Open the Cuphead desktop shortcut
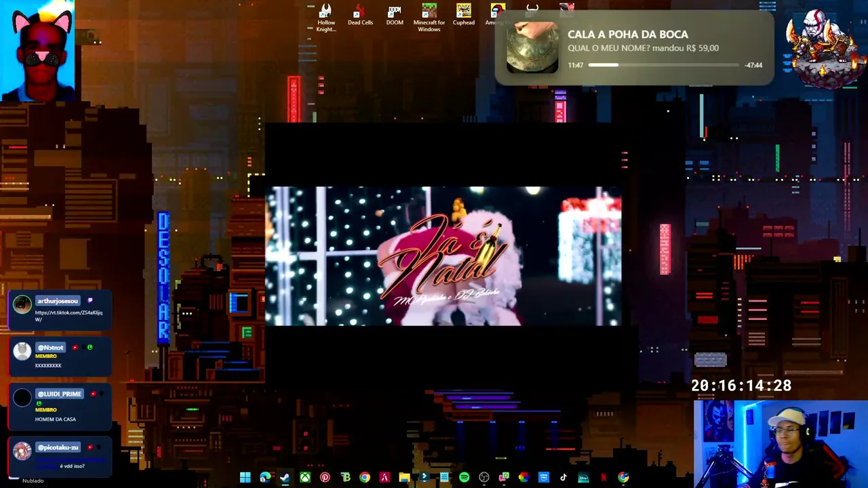 click(464, 16)
